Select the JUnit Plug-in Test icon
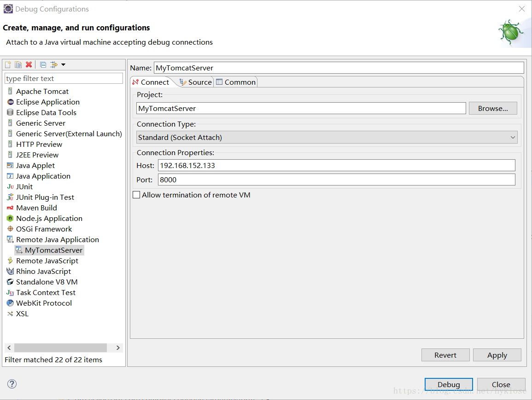 [x=10, y=197]
